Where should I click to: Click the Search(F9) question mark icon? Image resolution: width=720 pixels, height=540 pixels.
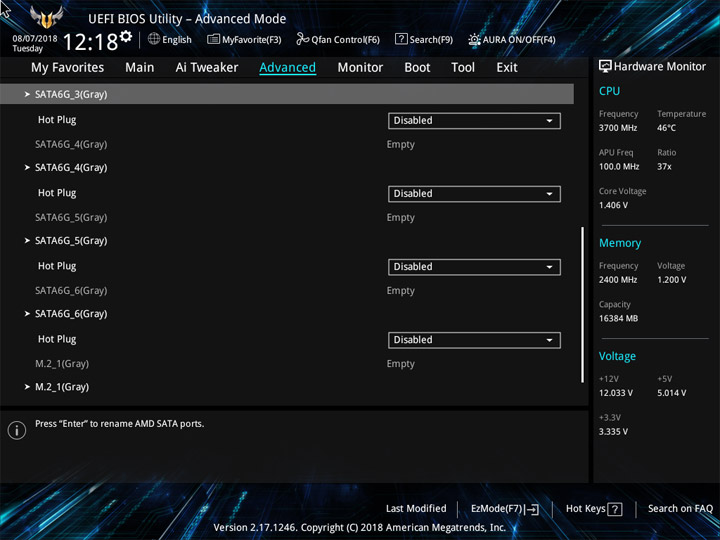point(401,39)
